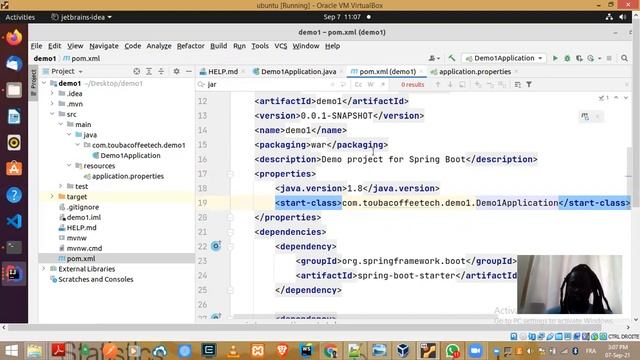Collapse the demo1 project root
The image size is (640, 360).
point(44,83)
